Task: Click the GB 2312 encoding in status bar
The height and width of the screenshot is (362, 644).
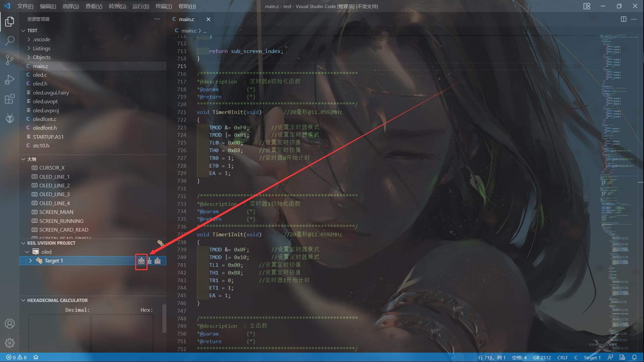Action: point(542,358)
